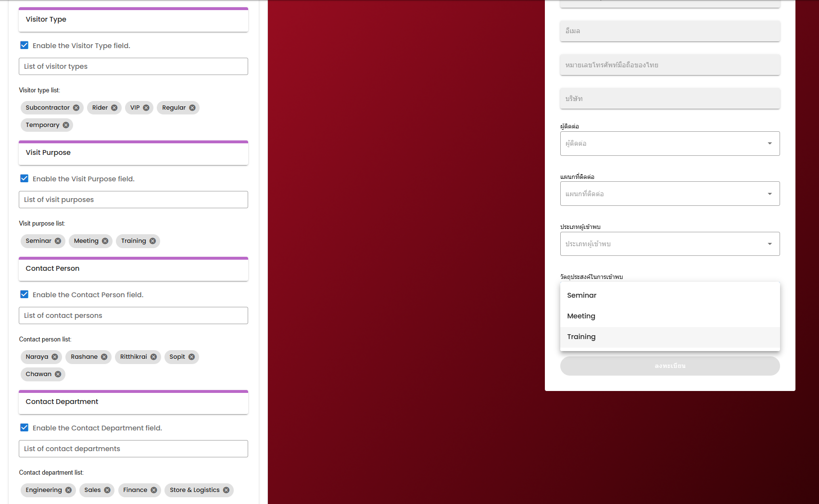The image size is (819, 504).
Task: Delete the Store & Logistics department chip
Action: pos(226,490)
